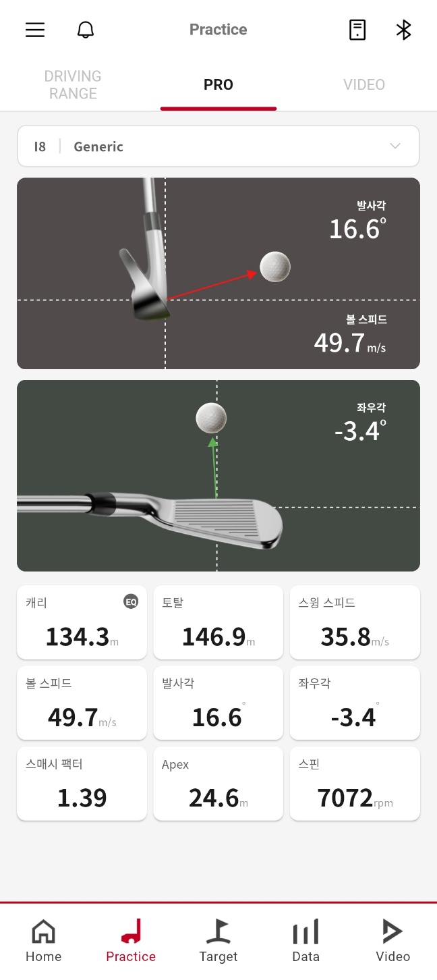Switch to the VIDEO tab

[364, 85]
